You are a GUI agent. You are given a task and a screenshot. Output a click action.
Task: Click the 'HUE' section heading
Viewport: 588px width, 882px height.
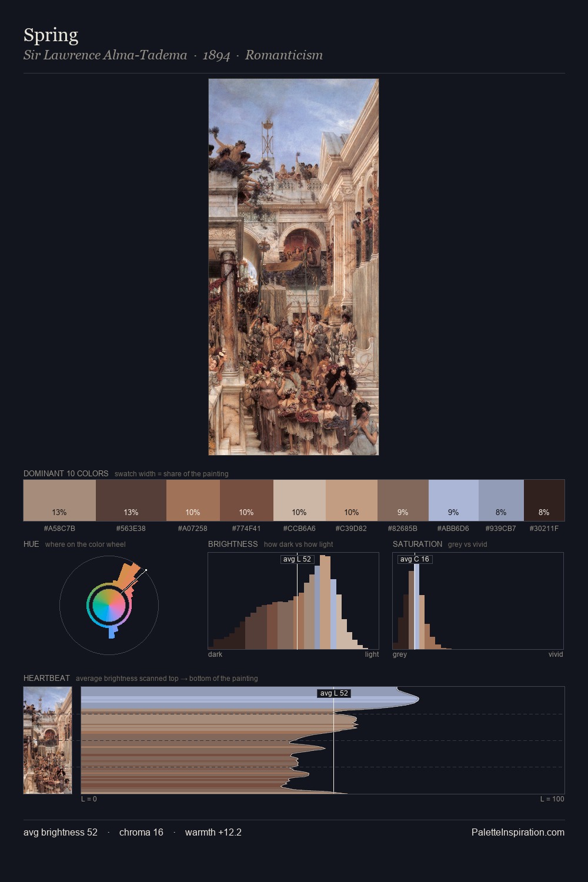31,544
